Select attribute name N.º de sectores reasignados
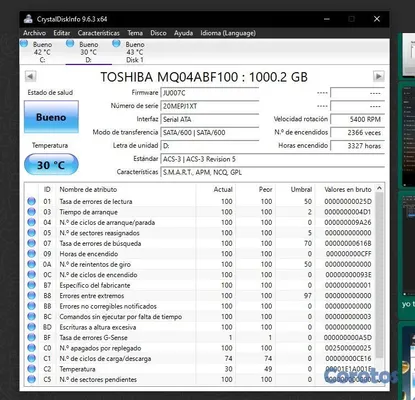The image size is (415, 400). coord(99,233)
